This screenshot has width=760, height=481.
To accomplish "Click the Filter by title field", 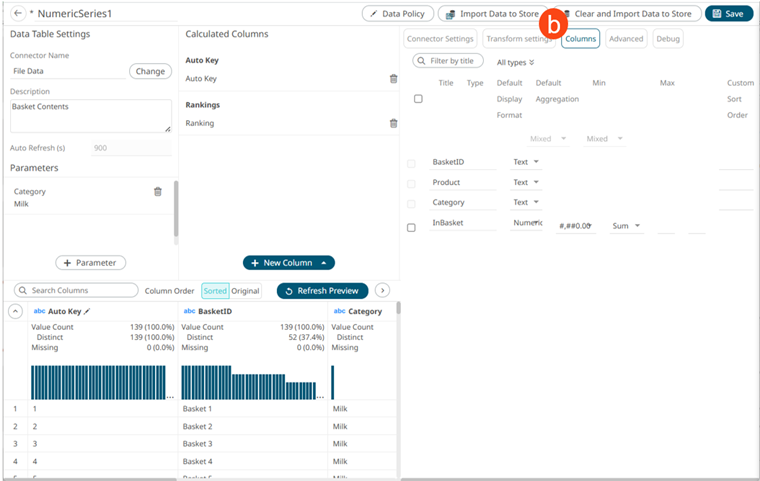I will click(449, 62).
